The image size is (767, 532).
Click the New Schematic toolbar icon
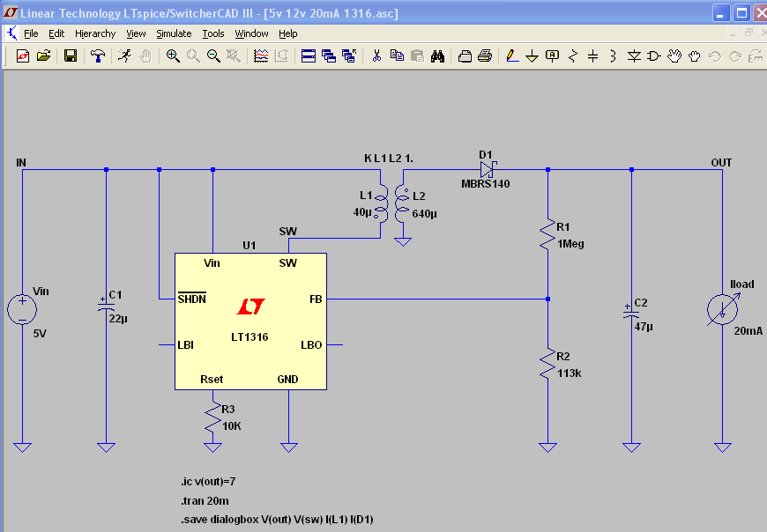23,56
